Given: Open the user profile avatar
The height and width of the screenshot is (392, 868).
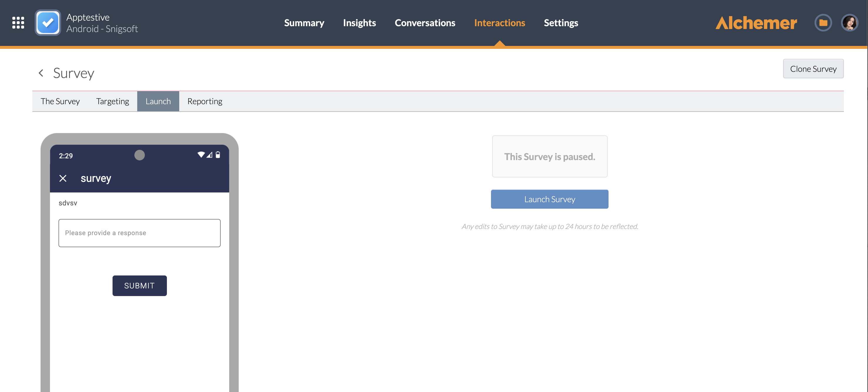Looking at the screenshot, I should 849,23.
